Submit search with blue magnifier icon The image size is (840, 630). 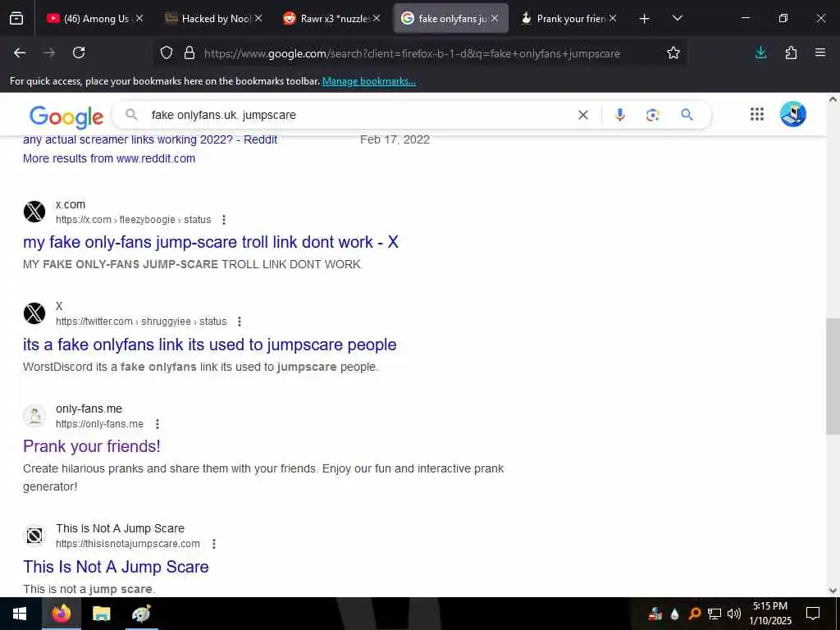tap(687, 115)
